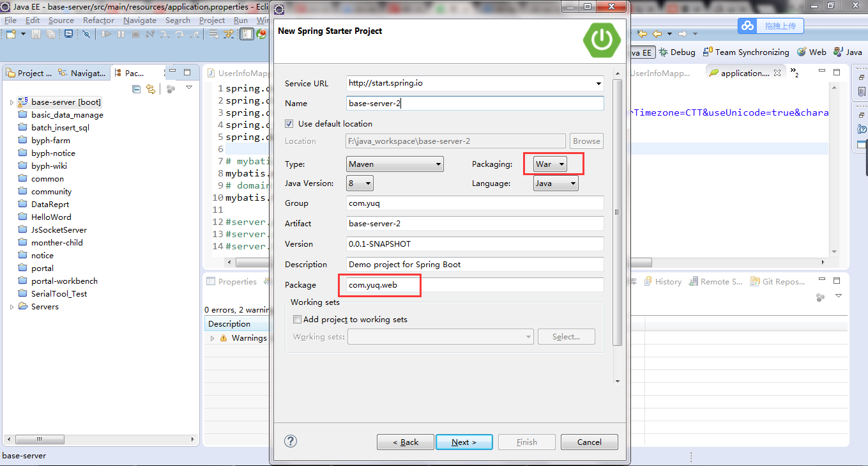Switch to Project Explorer tab
Viewport: 868px width, 466px height.
29,73
